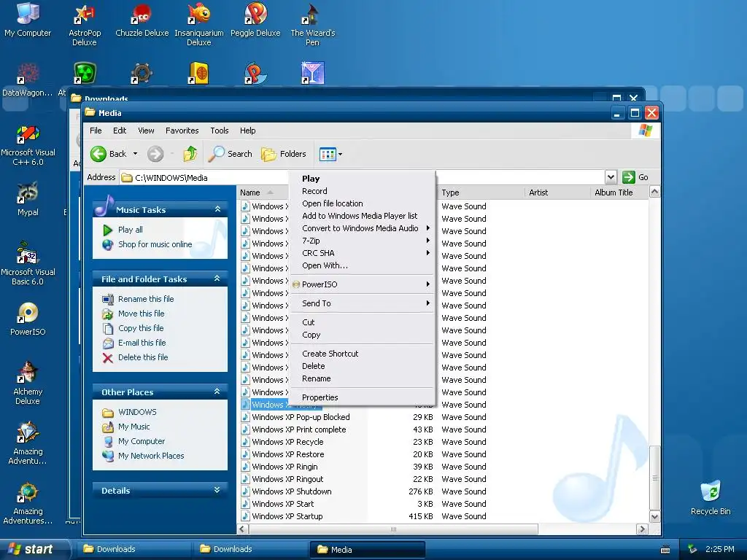Screen dimensions: 747x560
Task: Select the Windows XP Shutdown sound file
Action: 292,491
